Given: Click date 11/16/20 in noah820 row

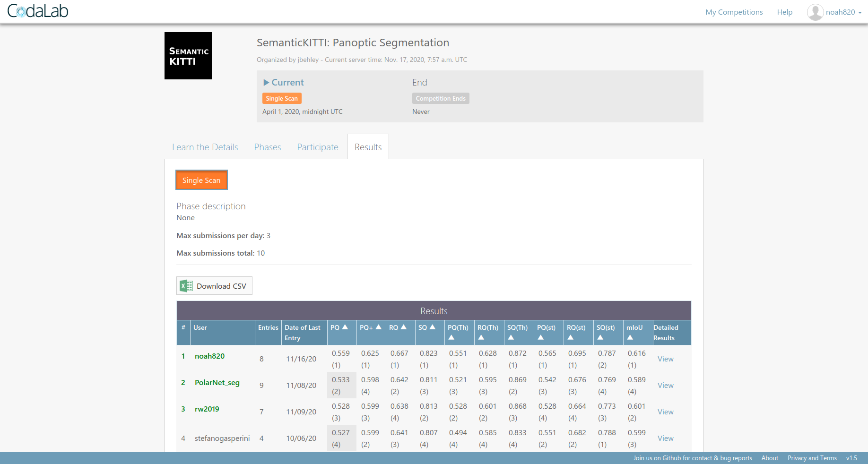Looking at the screenshot, I should click(301, 359).
